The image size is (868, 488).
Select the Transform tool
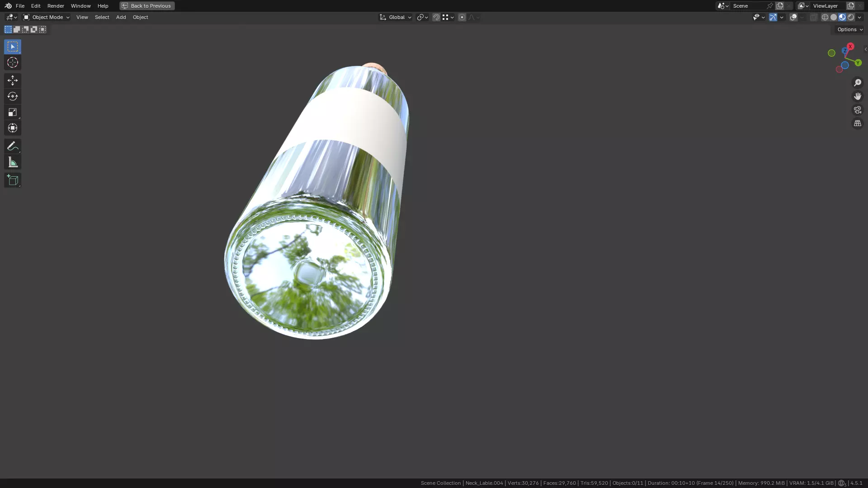pos(13,128)
